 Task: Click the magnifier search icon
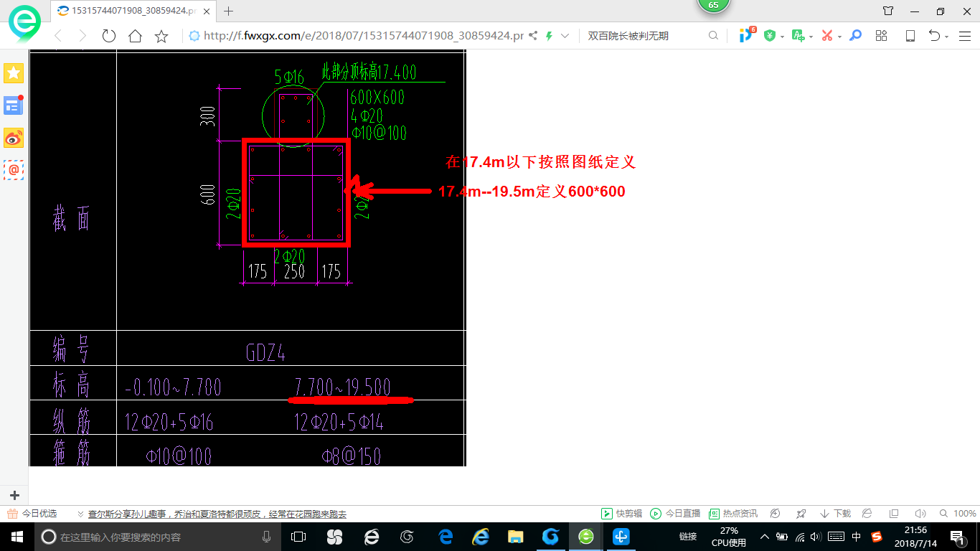point(713,36)
